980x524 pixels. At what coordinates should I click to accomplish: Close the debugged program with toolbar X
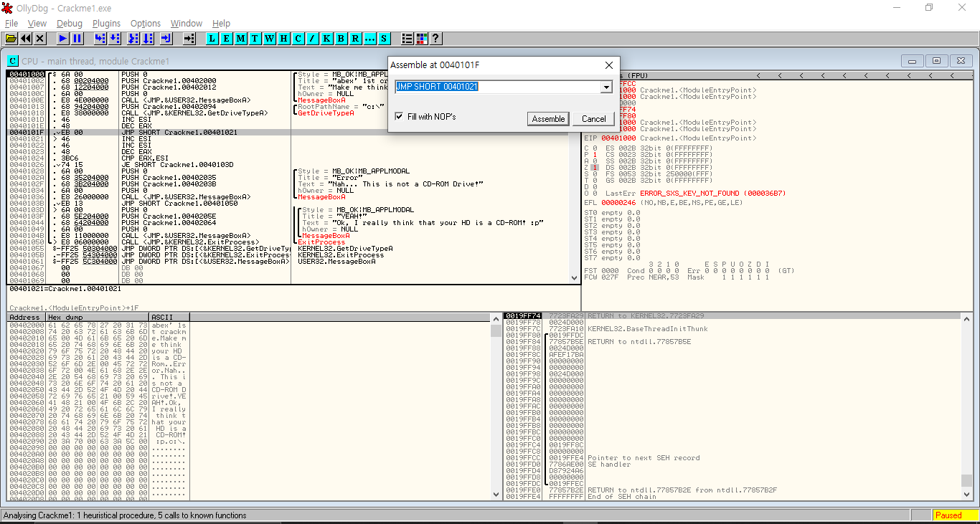(40, 38)
